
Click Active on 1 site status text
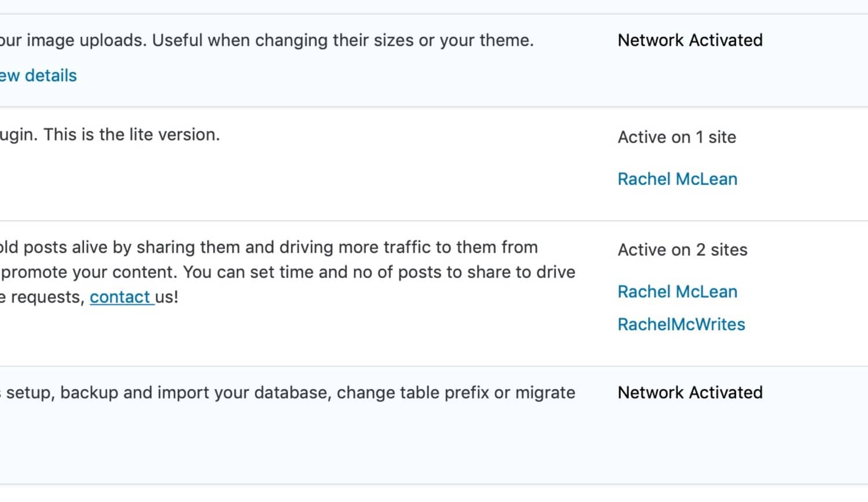coord(677,137)
